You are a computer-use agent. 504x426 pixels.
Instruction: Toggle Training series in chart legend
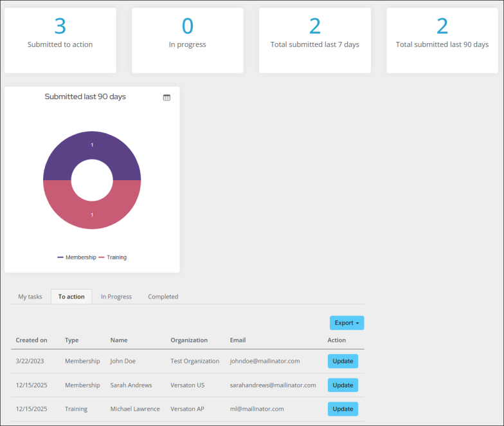click(113, 257)
